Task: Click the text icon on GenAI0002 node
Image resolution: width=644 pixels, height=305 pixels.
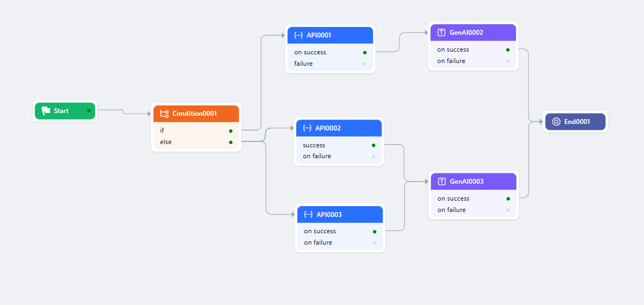Action: [441, 33]
